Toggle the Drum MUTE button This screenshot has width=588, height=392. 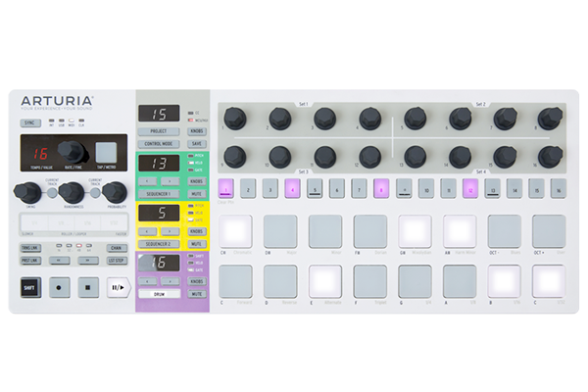(x=197, y=293)
